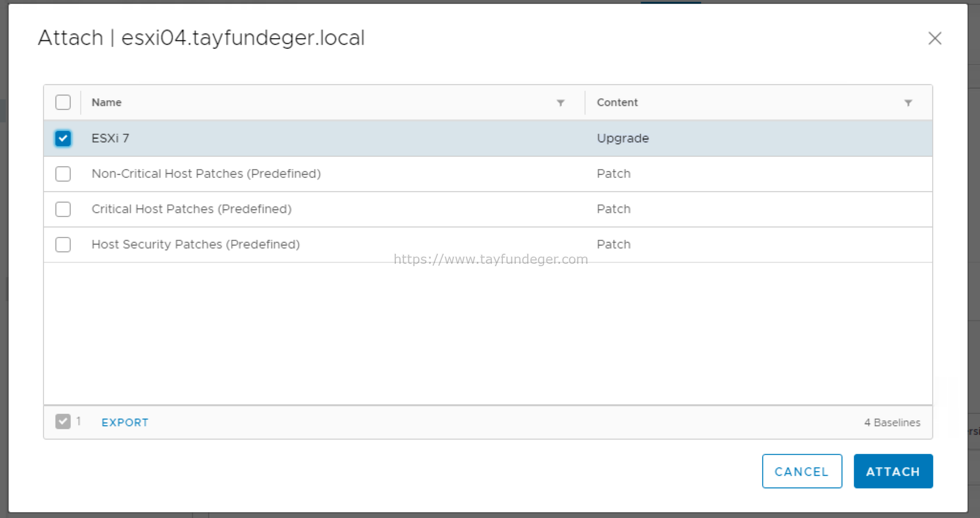The height and width of the screenshot is (518, 980).
Task: Select Host Security Patches (Predefined) name text
Action: tap(196, 244)
